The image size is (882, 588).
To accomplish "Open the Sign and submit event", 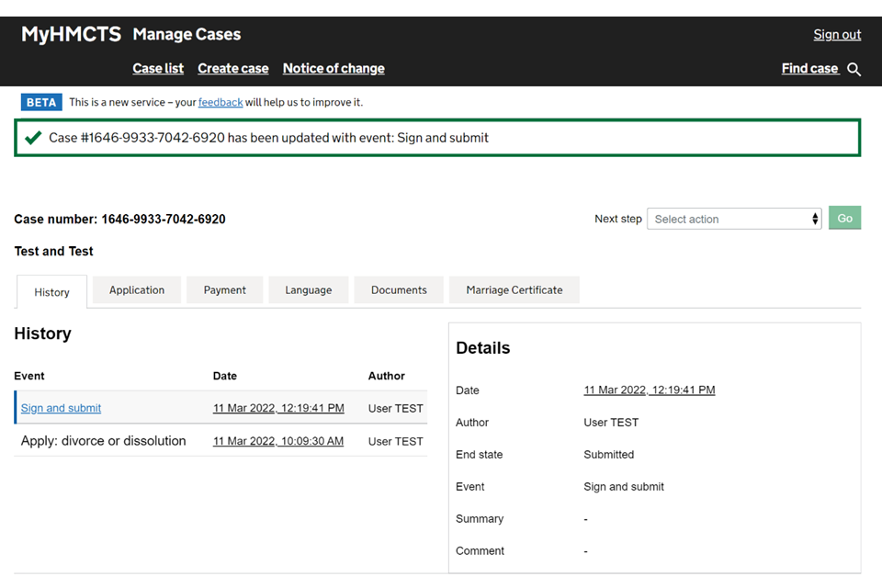I will pos(61,408).
